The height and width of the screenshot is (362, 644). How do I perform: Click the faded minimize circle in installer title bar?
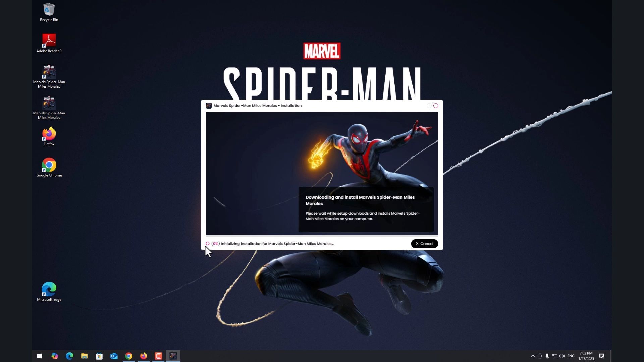(429, 106)
